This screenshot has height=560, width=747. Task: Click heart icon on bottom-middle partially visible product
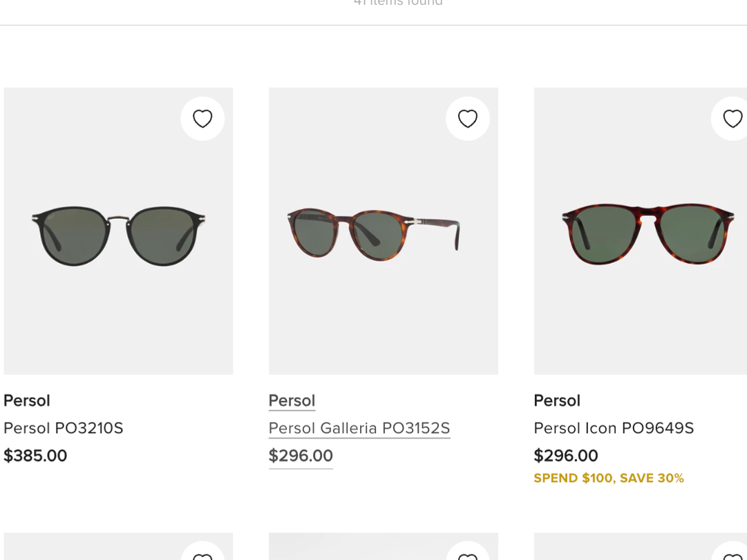(x=467, y=552)
